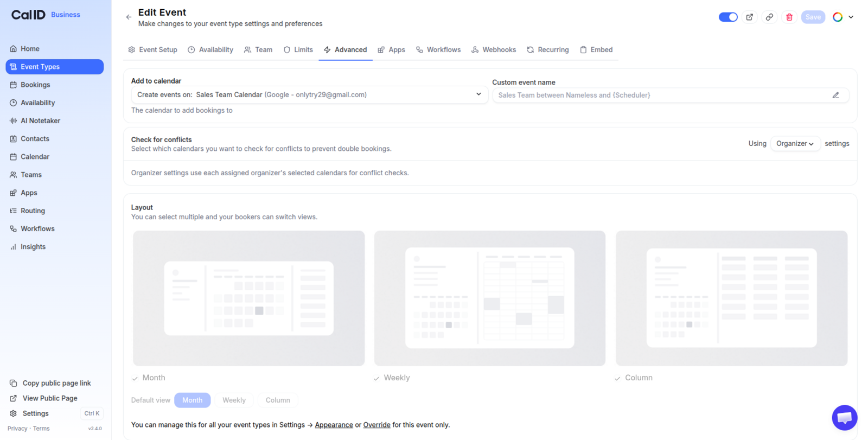Open the Organizer settings dropdown
This screenshot has height=440, width=868.
795,144
